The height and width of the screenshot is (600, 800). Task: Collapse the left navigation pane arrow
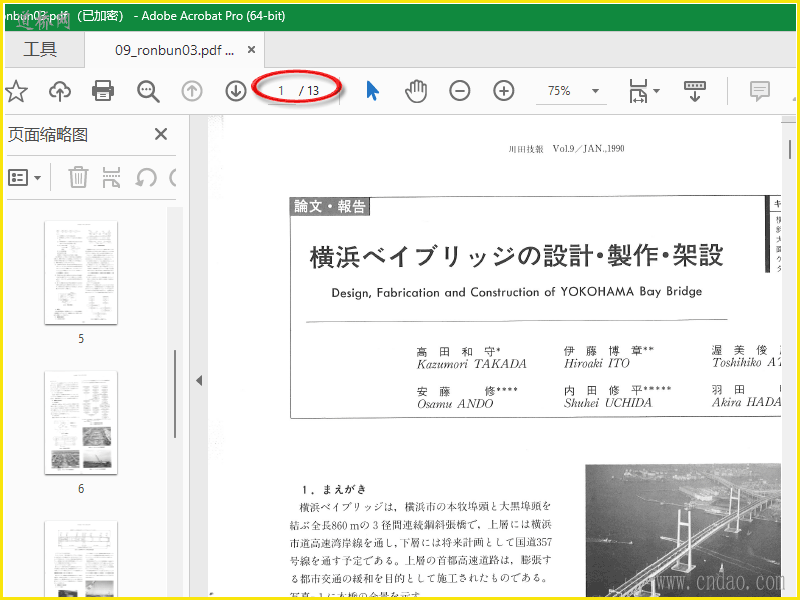click(198, 380)
